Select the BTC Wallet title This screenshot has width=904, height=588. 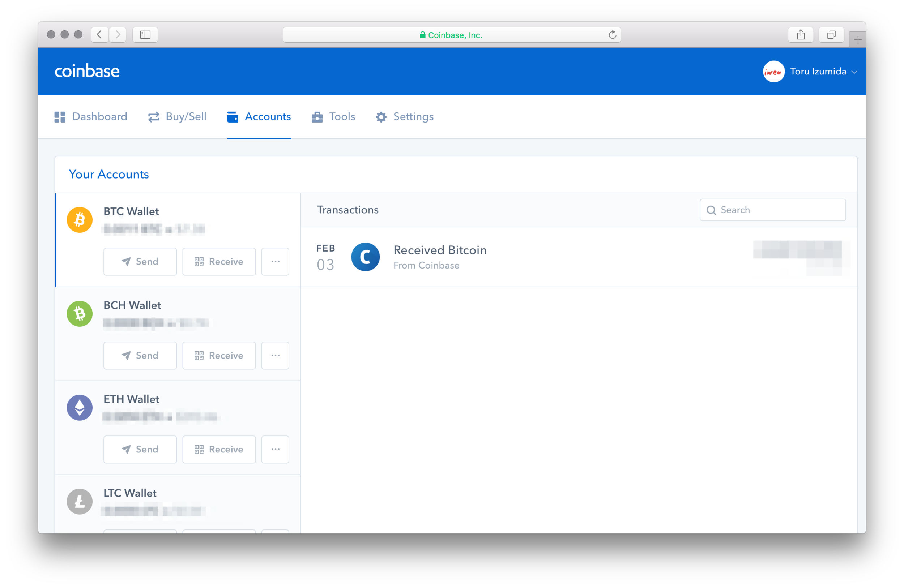point(131,211)
